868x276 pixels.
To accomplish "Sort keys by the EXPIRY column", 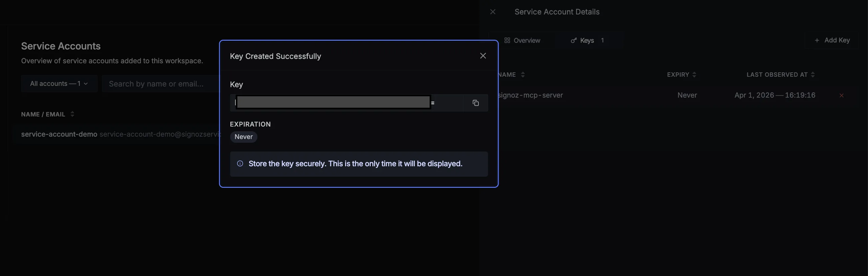I will [x=694, y=75].
